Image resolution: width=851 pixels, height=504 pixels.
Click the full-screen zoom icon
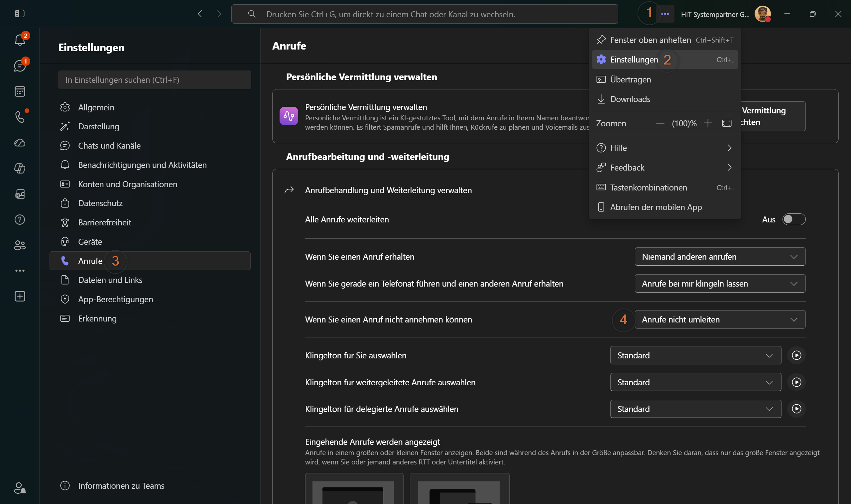[x=727, y=123]
